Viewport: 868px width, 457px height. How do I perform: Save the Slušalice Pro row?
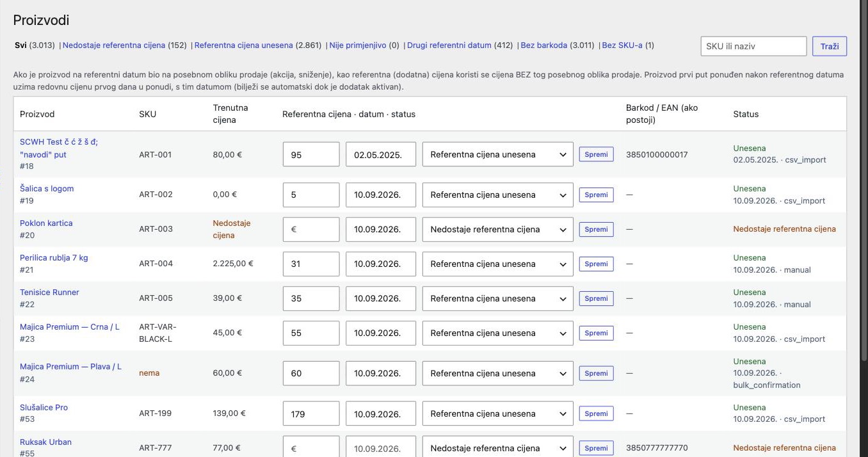coord(596,413)
